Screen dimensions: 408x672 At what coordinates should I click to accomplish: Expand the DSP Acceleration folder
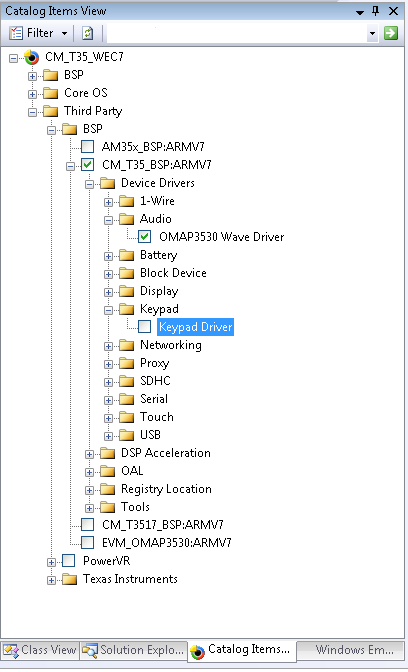(89, 454)
